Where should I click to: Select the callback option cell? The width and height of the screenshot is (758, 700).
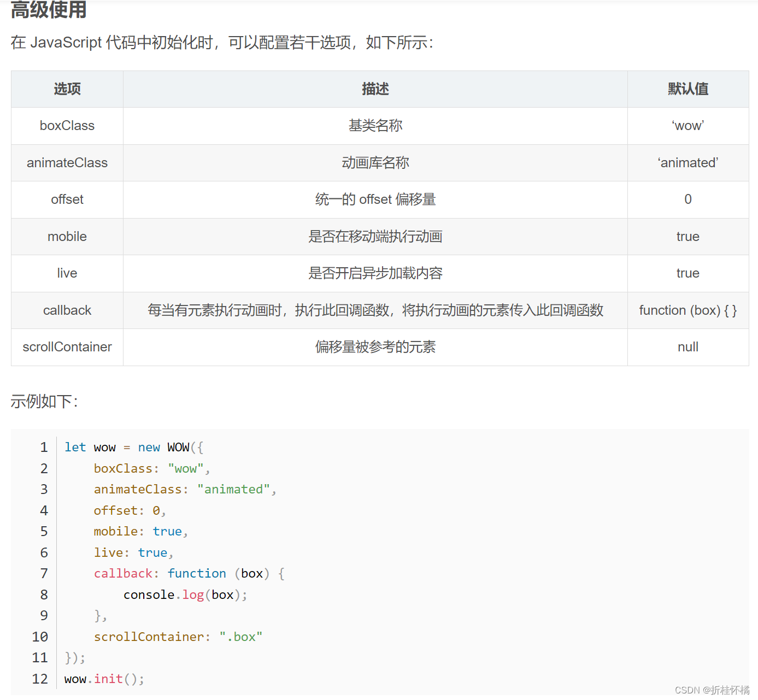[x=67, y=310]
